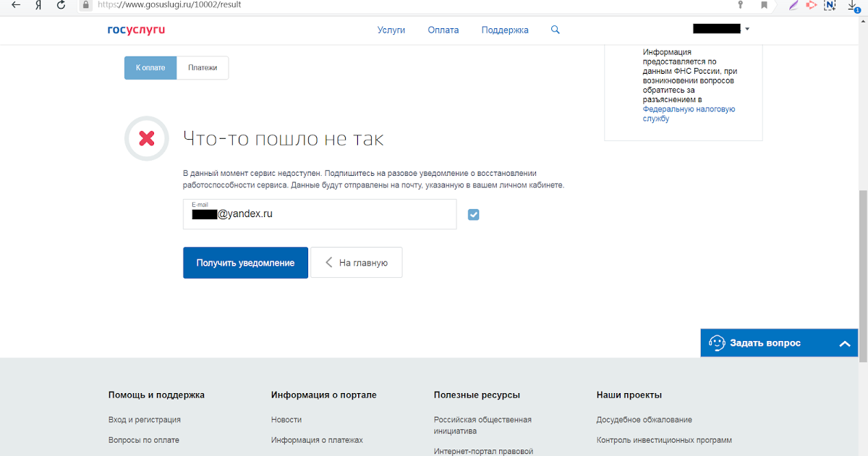Click the Что-то пошло не так heading
Viewport: 868px width, 456px height.
pyautogui.click(x=283, y=138)
